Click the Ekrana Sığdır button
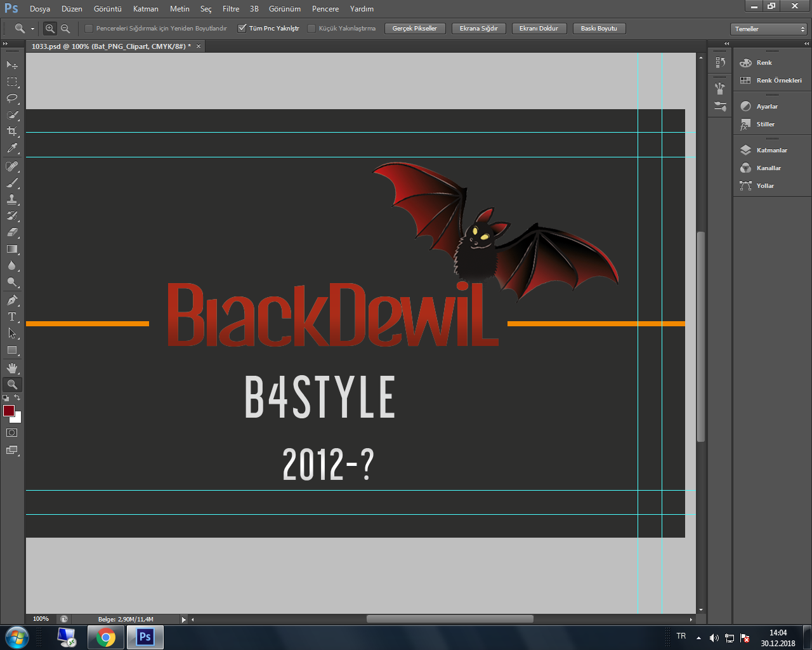 click(478, 29)
